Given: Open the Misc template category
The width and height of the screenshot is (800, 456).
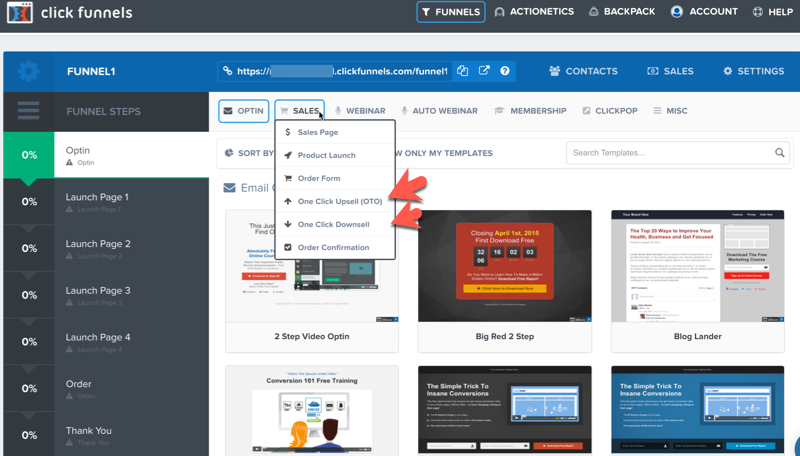Looking at the screenshot, I should (x=670, y=111).
